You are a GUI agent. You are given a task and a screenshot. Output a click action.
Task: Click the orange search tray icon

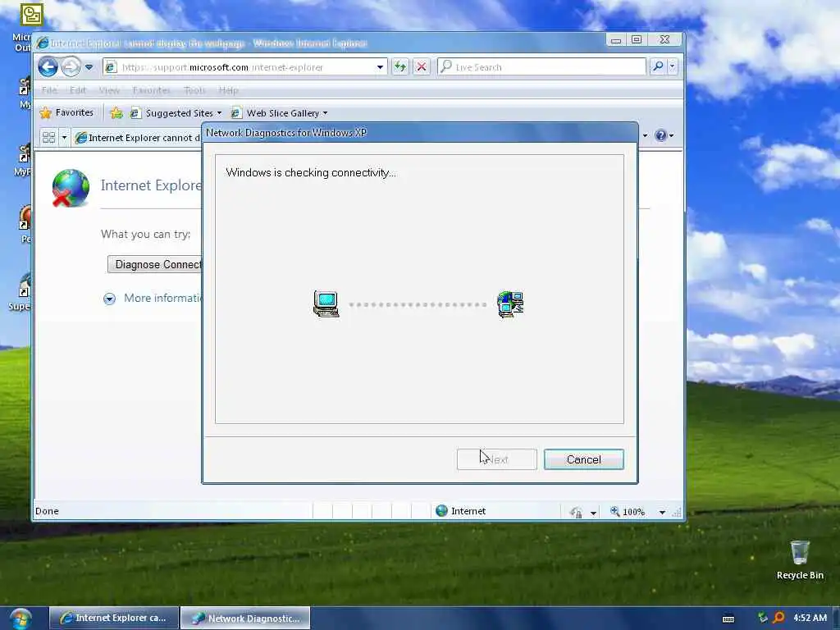click(779, 618)
